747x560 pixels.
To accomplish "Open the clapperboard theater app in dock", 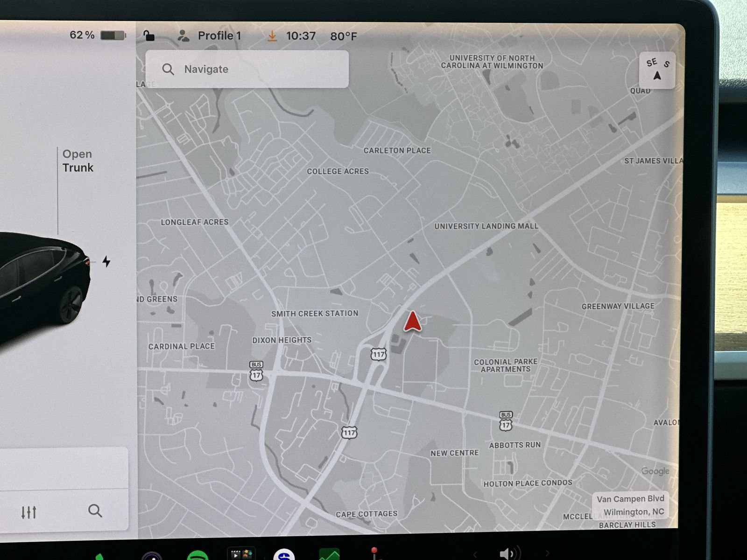I will (x=241, y=554).
